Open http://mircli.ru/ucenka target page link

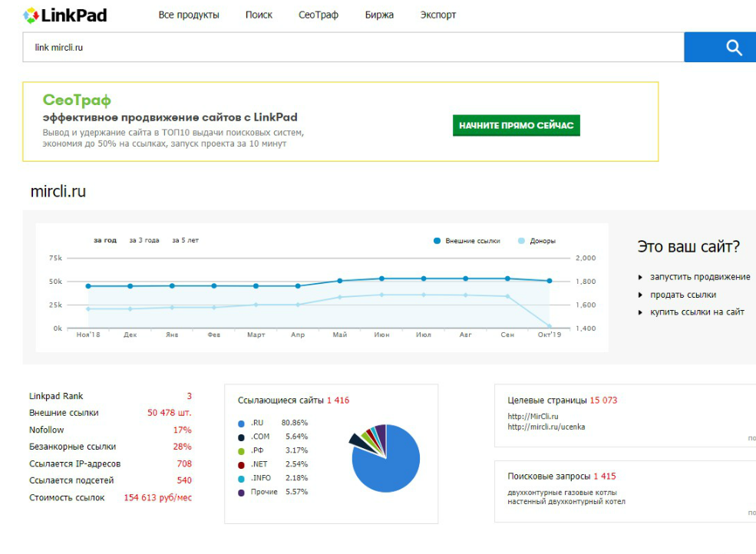pyautogui.click(x=546, y=427)
